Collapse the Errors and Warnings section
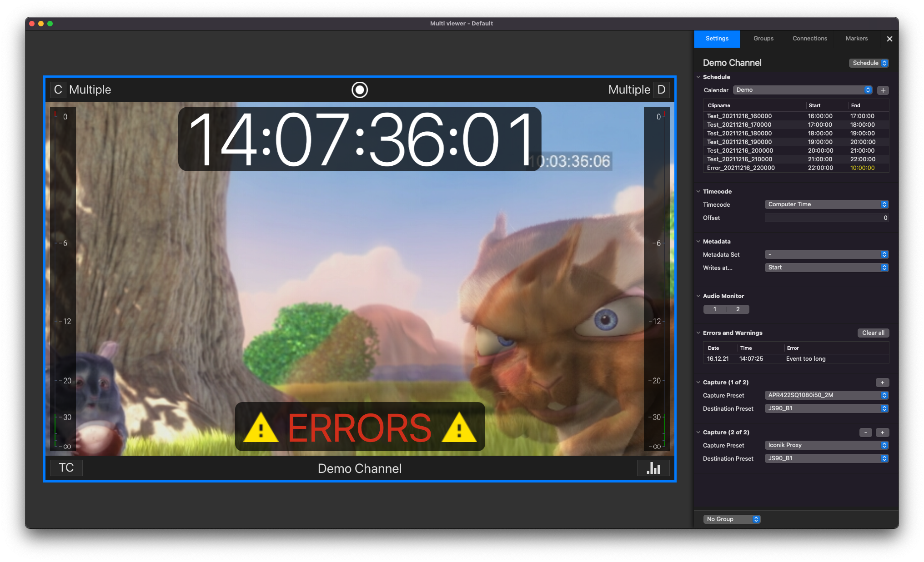 tap(698, 333)
